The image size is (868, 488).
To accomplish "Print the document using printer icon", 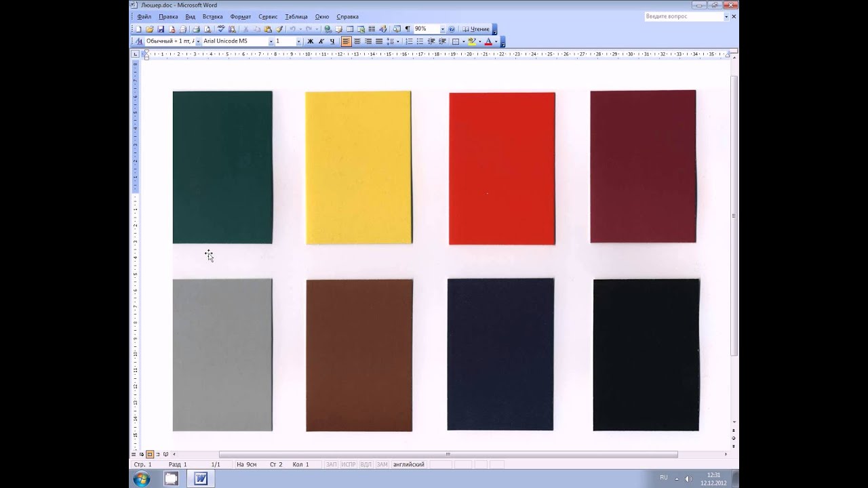I will 197,29.
